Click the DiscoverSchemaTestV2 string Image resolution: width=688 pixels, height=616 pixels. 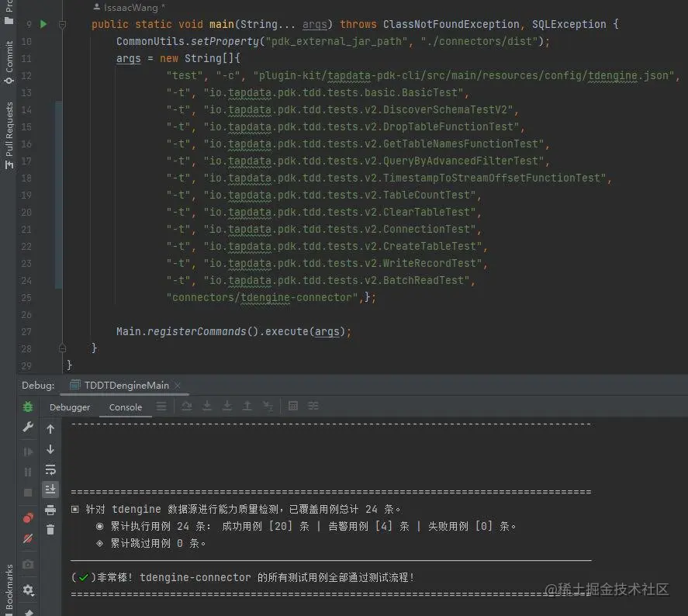coord(358,109)
